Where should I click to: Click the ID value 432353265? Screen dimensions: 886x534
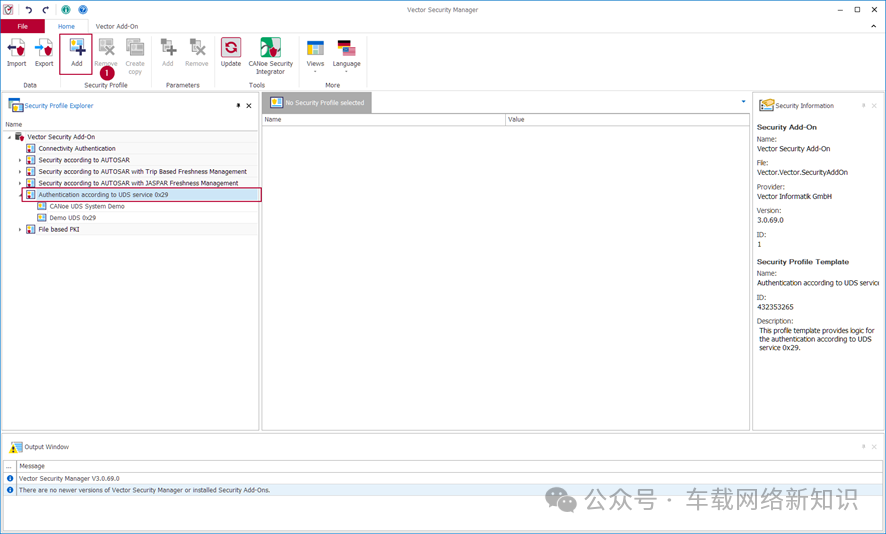click(x=775, y=307)
